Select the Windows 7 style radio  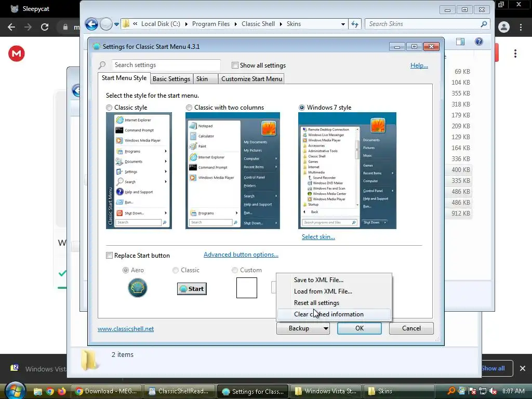[x=302, y=108]
